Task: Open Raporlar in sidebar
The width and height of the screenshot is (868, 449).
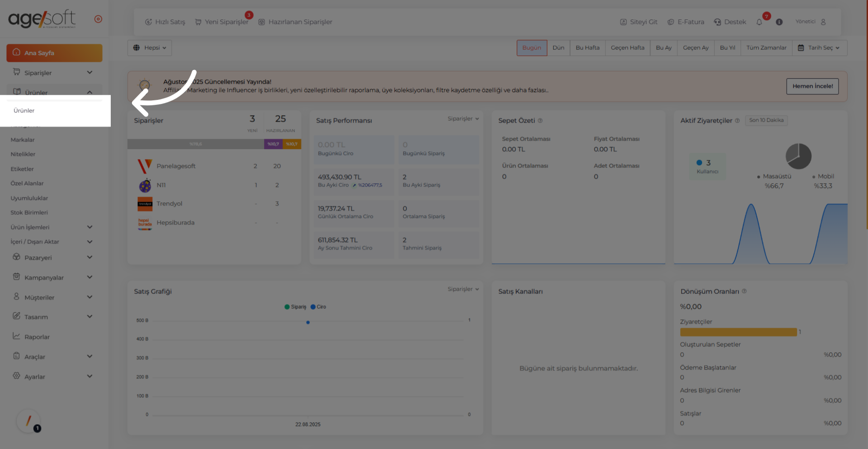Action: coord(54,337)
